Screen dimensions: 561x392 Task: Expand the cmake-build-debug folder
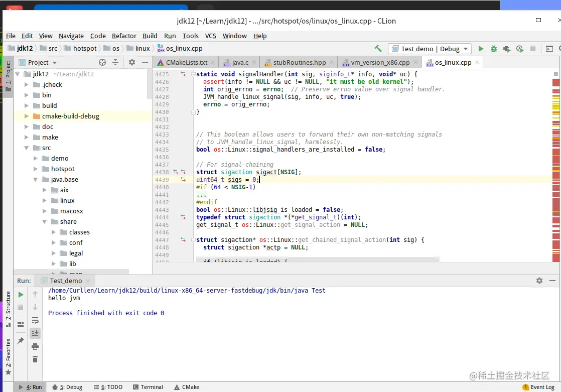(x=26, y=116)
